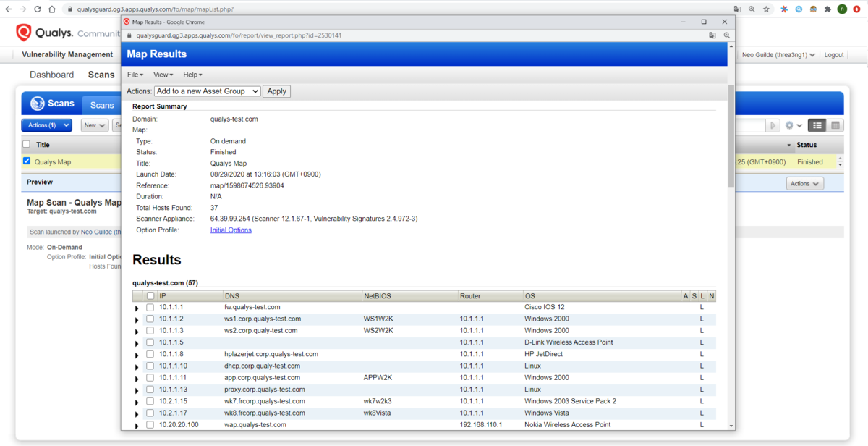The height and width of the screenshot is (446, 868).
Task: Open Neo Guilde user menu
Action: point(779,55)
